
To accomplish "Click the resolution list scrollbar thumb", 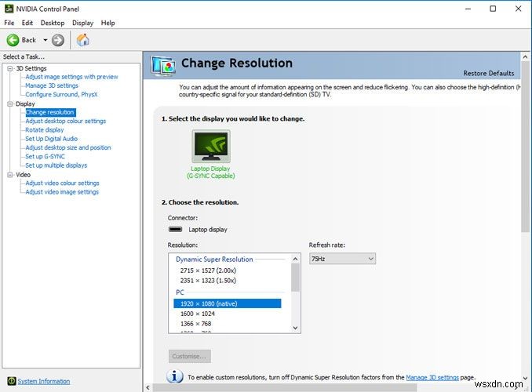I will (296, 278).
